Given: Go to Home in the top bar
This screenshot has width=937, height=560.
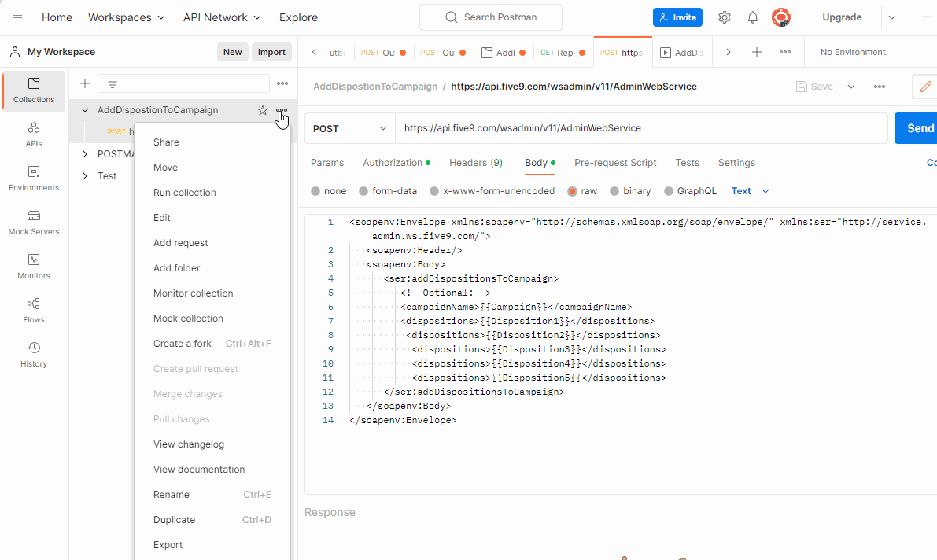Looking at the screenshot, I should click(x=57, y=17).
